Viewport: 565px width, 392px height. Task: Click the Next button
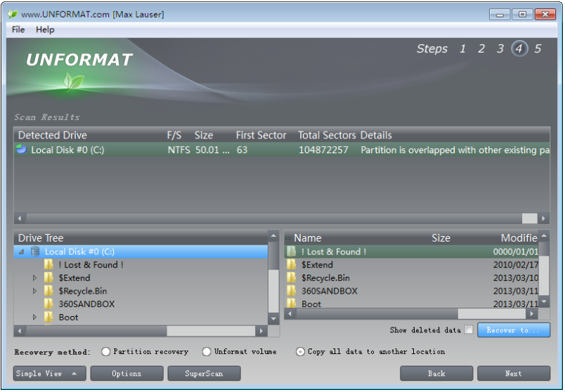(514, 373)
